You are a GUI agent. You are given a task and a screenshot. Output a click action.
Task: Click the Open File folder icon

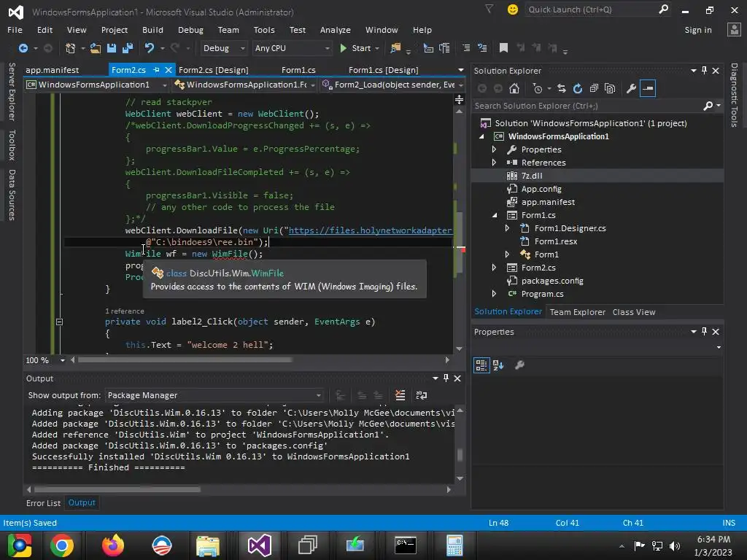point(96,48)
